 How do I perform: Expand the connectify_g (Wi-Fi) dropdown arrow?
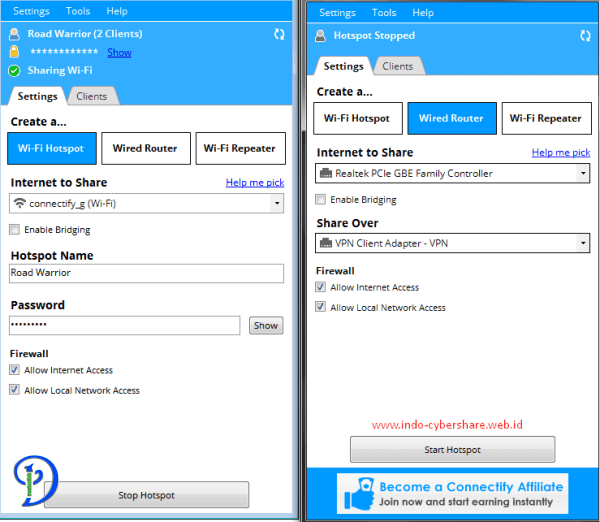click(x=277, y=203)
